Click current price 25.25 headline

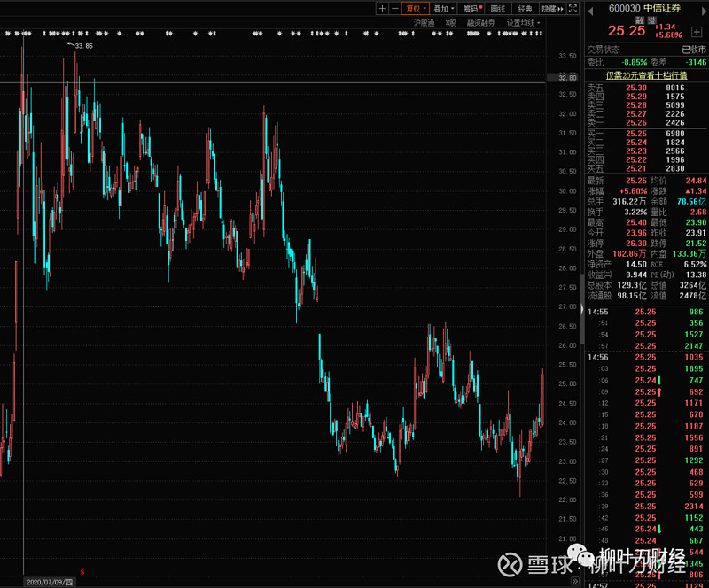[x=627, y=31]
